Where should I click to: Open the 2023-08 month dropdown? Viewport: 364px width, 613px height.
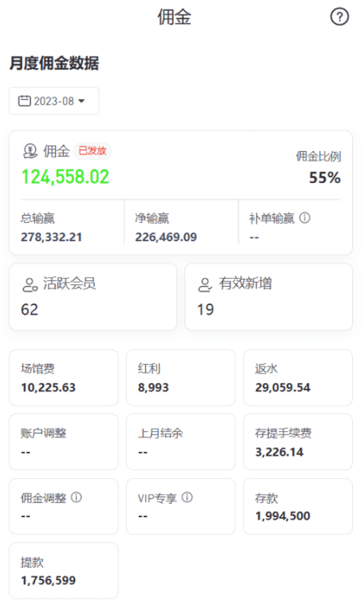point(54,101)
